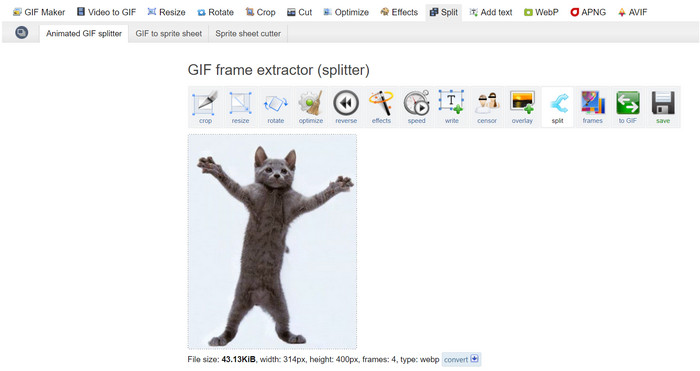
Task: Go to Resize in top navigation
Action: [x=166, y=12]
